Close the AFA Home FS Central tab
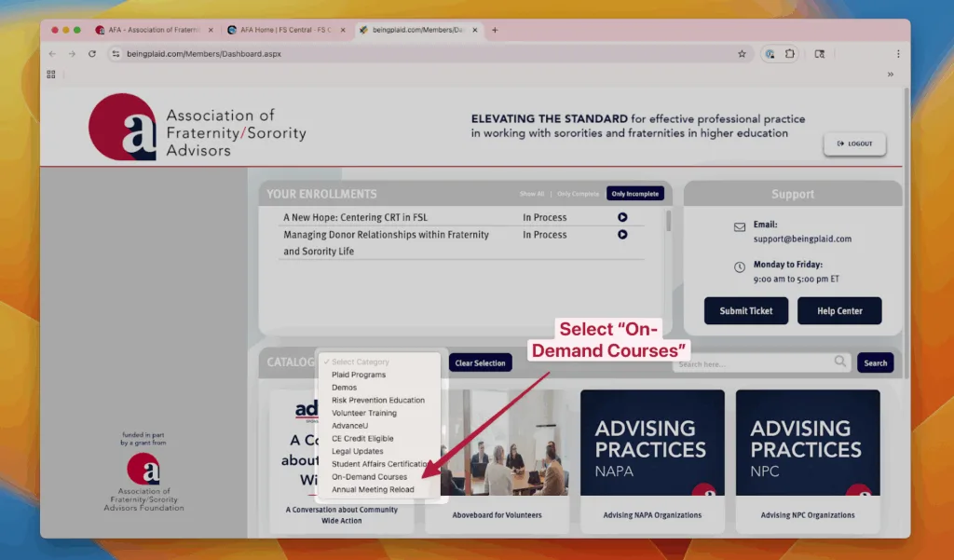Viewport: 954px width, 560px height. point(343,30)
